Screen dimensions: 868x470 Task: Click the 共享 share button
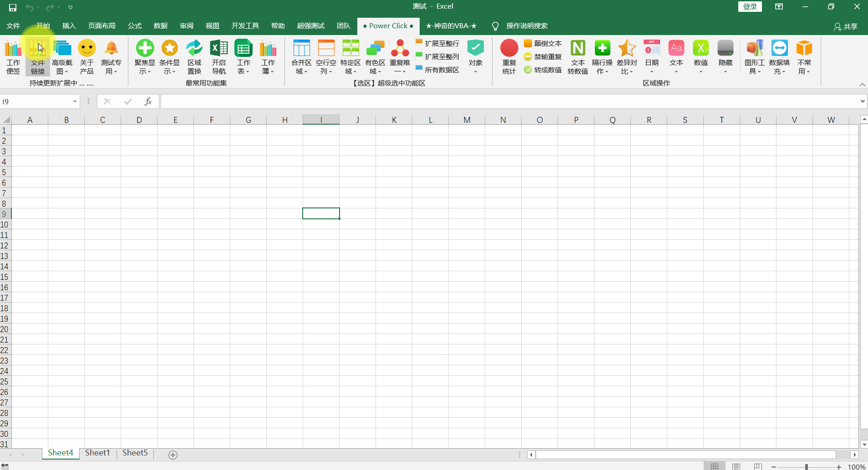click(846, 27)
